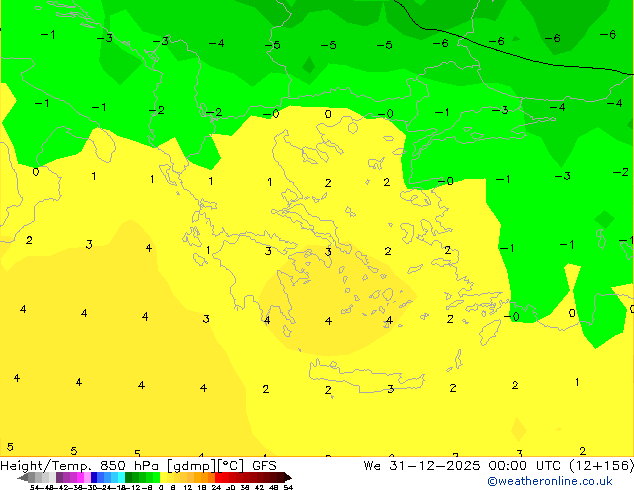Click the 'We 31-12-2025' date text

click(x=422, y=466)
